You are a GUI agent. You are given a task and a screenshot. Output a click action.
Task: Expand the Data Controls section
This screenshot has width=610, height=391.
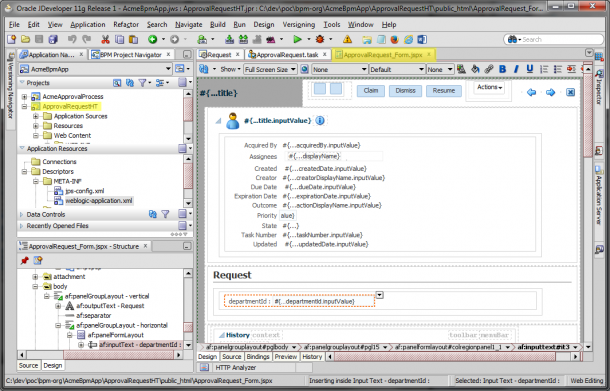tap(22, 214)
